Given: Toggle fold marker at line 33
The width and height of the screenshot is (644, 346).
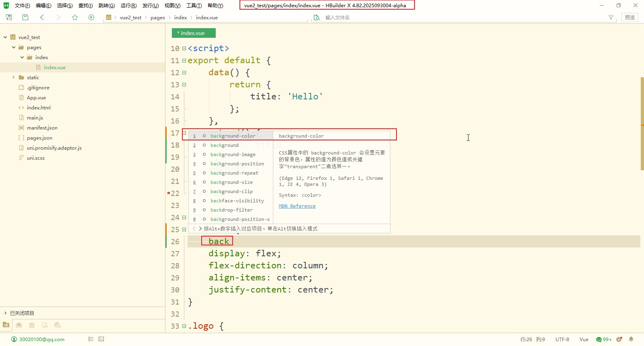Looking at the screenshot, I should [x=184, y=326].
